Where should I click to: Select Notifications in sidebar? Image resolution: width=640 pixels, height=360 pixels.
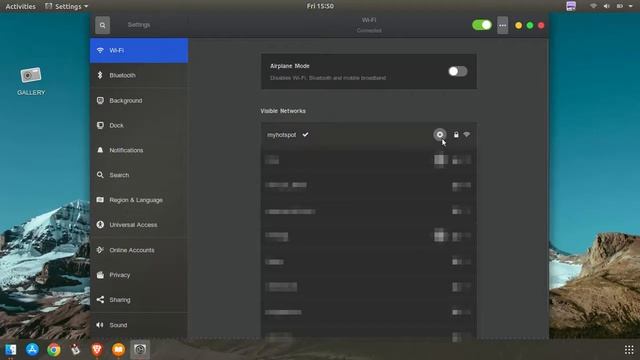pos(139,150)
